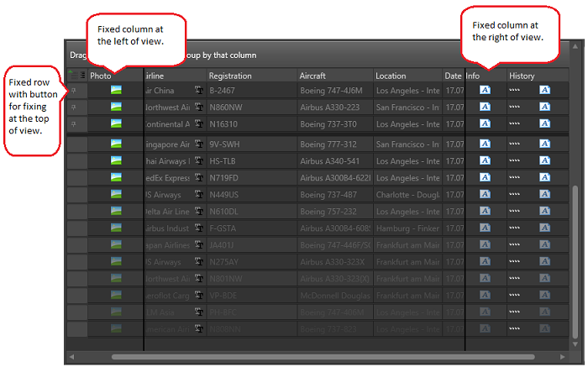Click the History column icon for HS-TLB
588x367 pixels.
[545, 160]
